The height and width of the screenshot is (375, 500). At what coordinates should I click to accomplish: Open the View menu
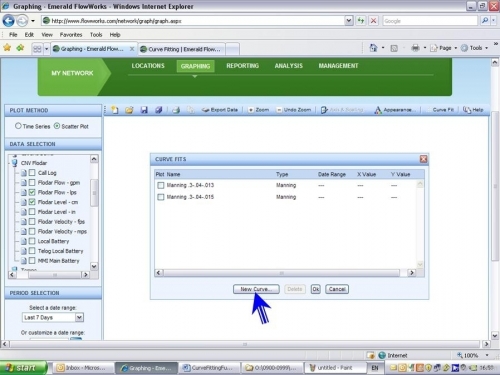tap(47, 34)
